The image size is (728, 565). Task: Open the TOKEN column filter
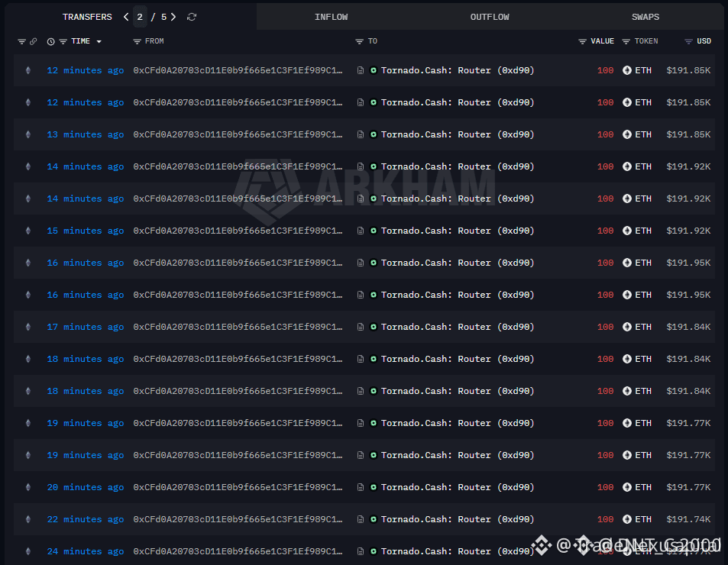point(626,42)
